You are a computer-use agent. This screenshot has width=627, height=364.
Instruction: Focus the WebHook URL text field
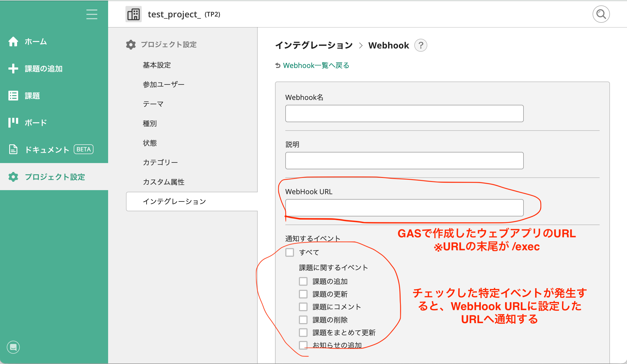(x=404, y=208)
